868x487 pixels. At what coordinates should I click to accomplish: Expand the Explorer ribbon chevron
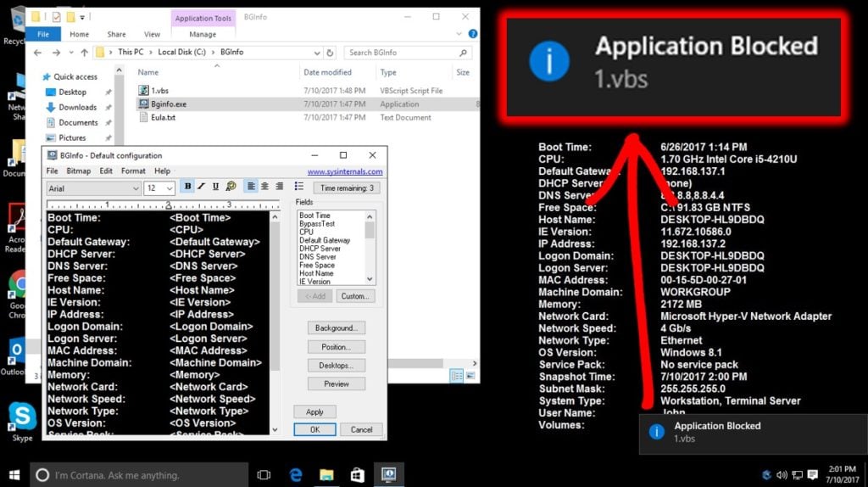459,34
